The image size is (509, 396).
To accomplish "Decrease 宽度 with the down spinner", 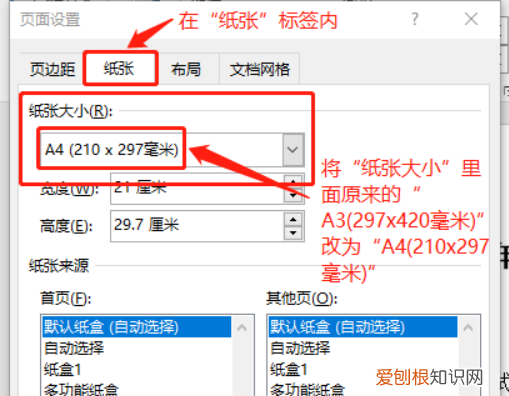I will point(293,195).
